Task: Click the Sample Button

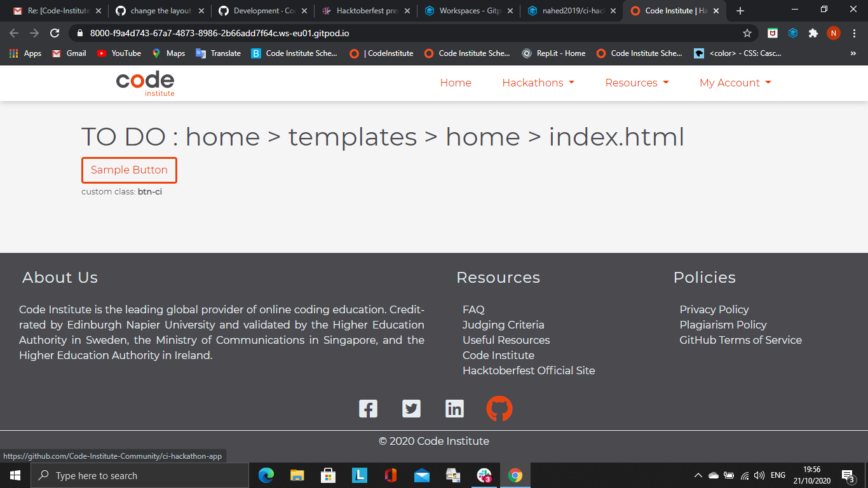Action: [129, 170]
